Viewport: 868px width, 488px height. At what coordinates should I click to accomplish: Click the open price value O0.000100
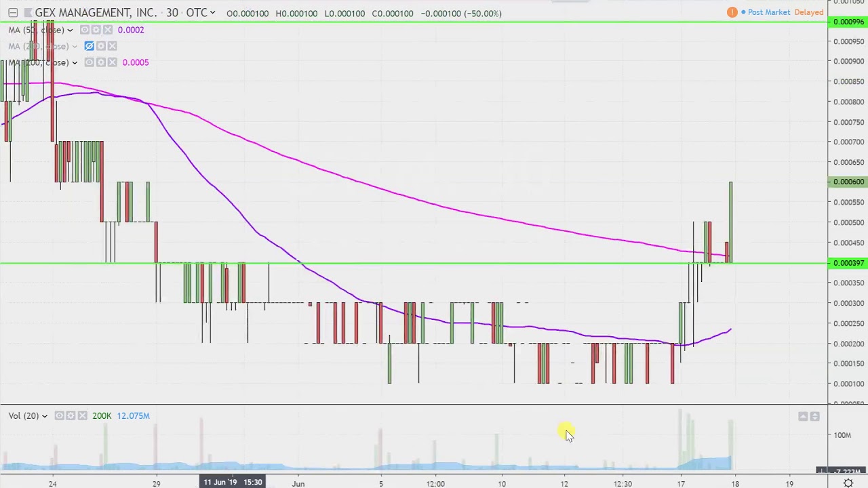(248, 14)
